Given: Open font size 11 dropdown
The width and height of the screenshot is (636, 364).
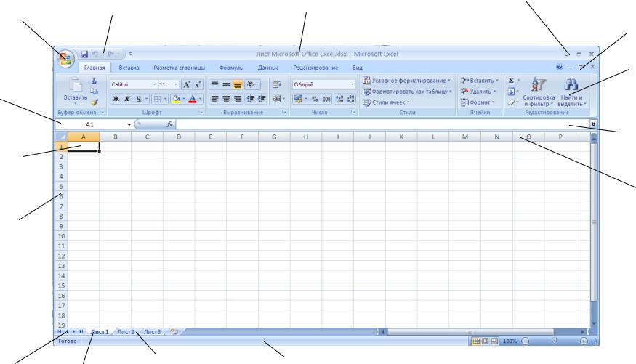Looking at the screenshot, I should (x=176, y=84).
